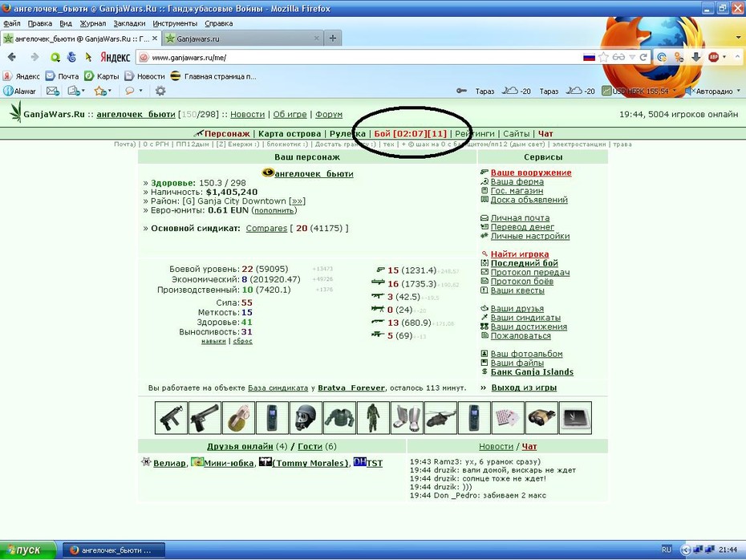This screenshot has width=746, height=560.
Task: Open the toolbar settings gear icon
Action: [160, 91]
